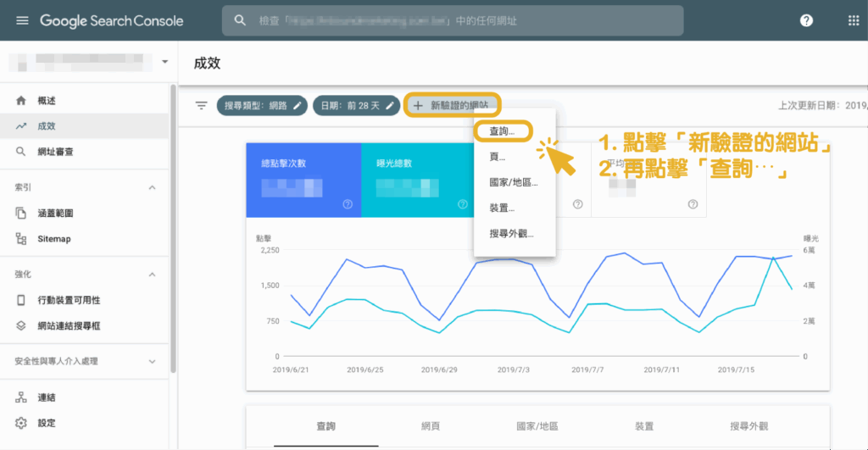This screenshot has width=868, height=450.
Task: Click help icon on 曝光總數 card
Action: pyautogui.click(x=463, y=204)
